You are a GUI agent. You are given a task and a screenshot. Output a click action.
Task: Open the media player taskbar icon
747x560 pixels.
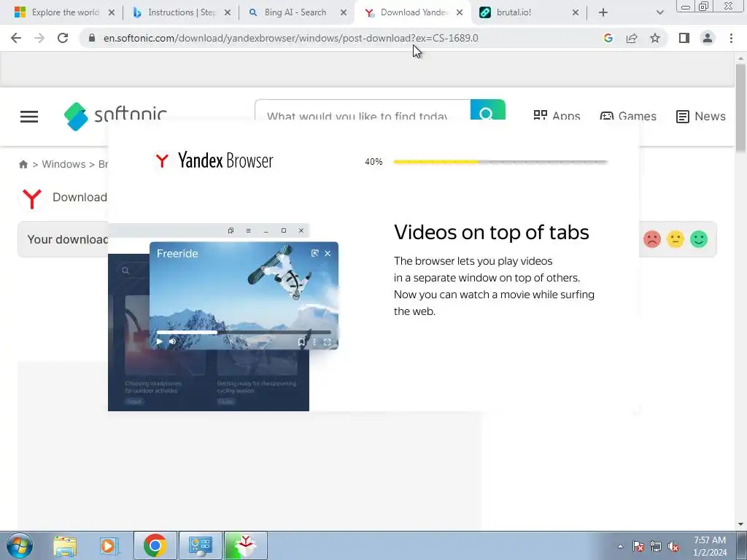109,545
